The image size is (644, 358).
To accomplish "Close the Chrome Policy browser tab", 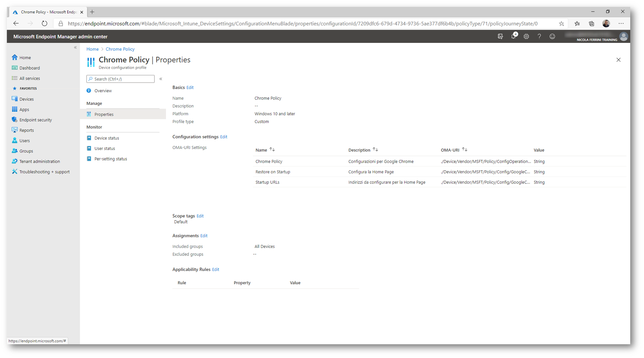I will click(82, 12).
